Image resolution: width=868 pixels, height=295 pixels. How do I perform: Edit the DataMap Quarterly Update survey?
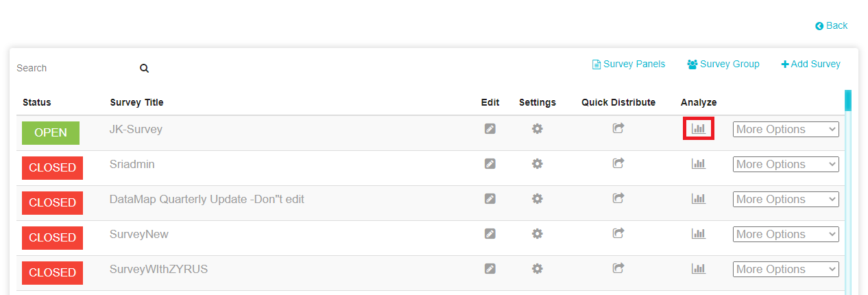point(490,198)
